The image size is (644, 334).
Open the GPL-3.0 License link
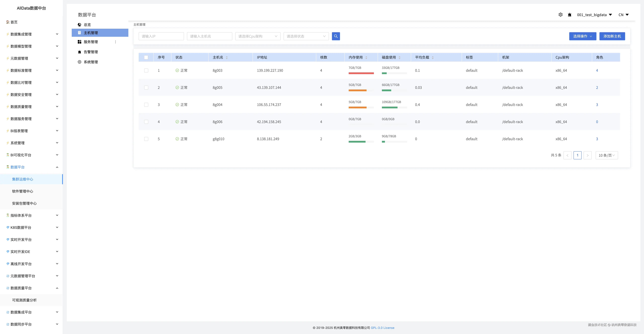(x=382, y=328)
